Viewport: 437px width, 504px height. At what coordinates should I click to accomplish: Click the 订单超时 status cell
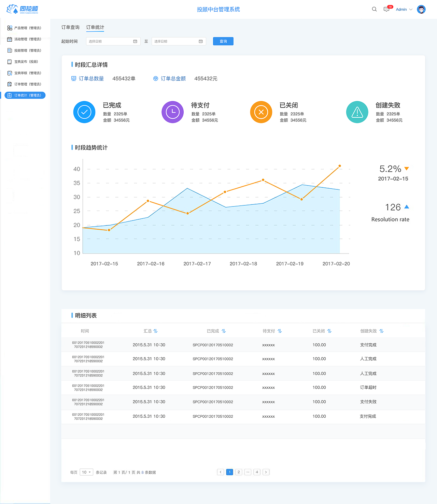pyautogui.click(x=368, y=387)
